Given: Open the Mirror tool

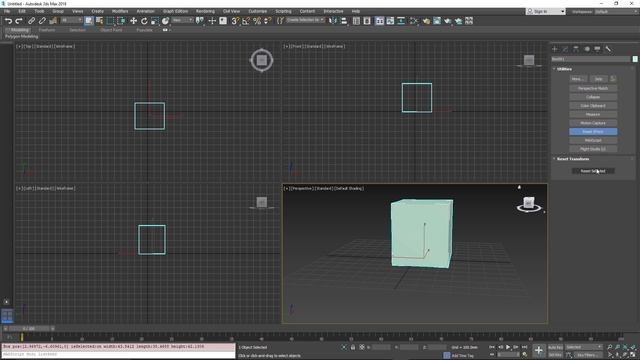Looking at the screenshot, I should (333, 21).
